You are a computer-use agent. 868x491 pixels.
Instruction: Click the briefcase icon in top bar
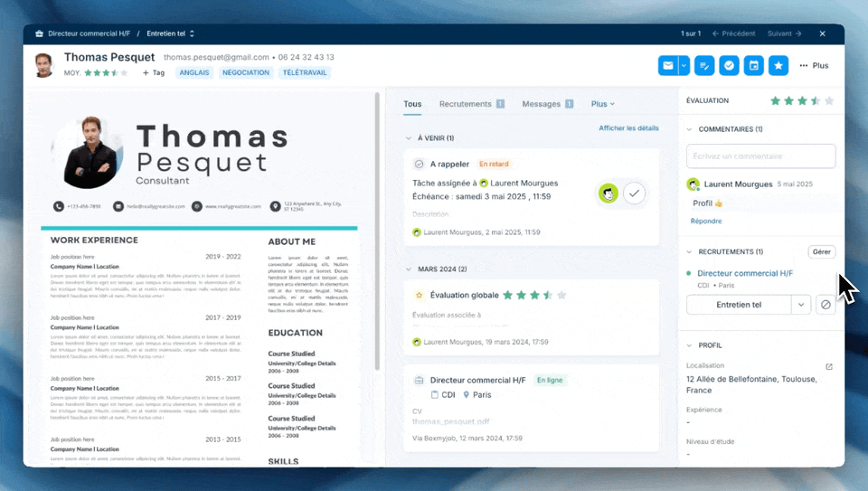point(39,33)
